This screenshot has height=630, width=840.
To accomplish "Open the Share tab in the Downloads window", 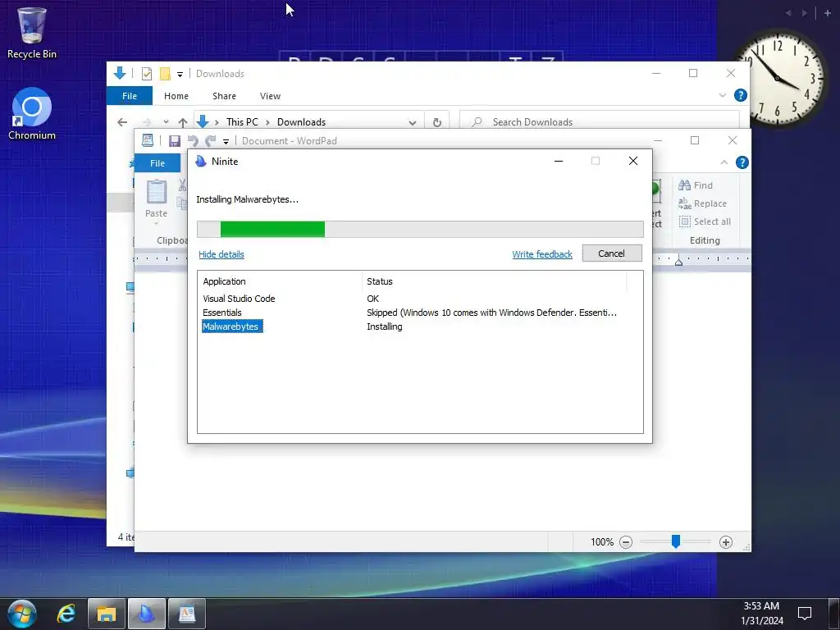I will (x=224, y=96).
